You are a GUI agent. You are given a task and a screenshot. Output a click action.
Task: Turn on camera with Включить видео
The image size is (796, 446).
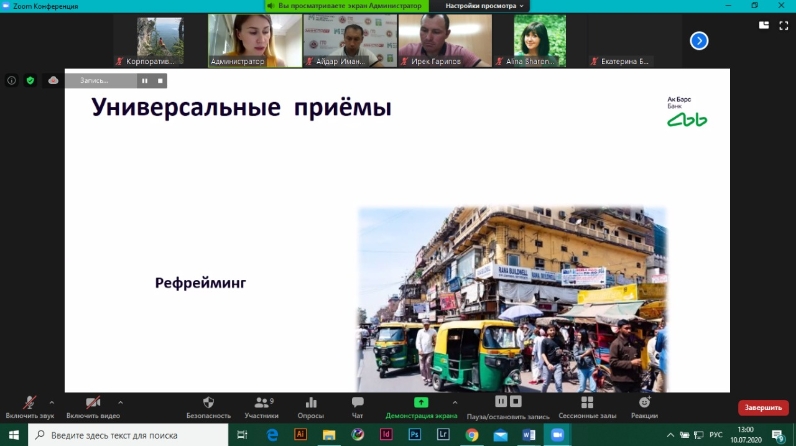coord(92,403)
